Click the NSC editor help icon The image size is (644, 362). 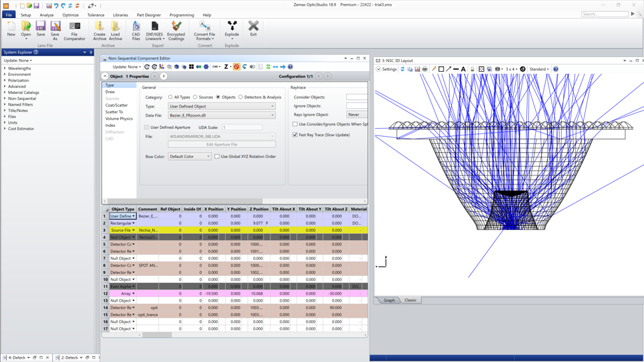click(x=291, y=67)
